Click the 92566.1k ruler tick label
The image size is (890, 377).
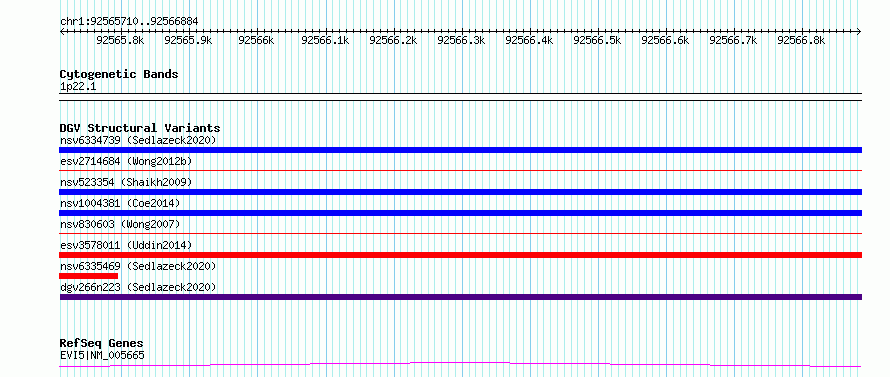pos(325,40)
